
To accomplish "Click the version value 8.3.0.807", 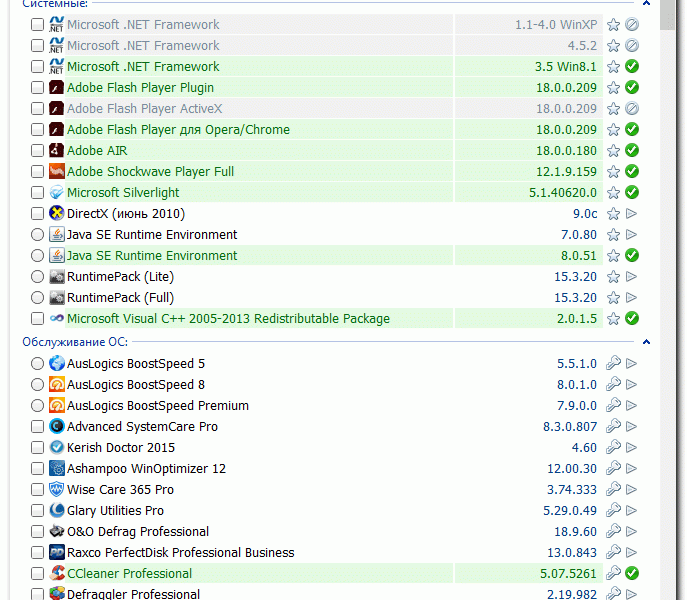I will point(570,426).
